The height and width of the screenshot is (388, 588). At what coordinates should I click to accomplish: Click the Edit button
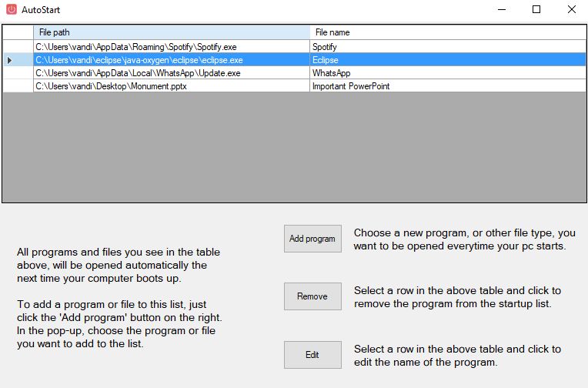[312, 355]
